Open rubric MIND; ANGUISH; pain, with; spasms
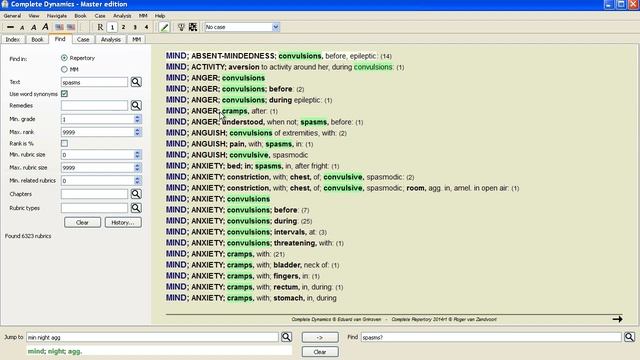This screenshot has width=640, height=360. (x=239, y=144)
